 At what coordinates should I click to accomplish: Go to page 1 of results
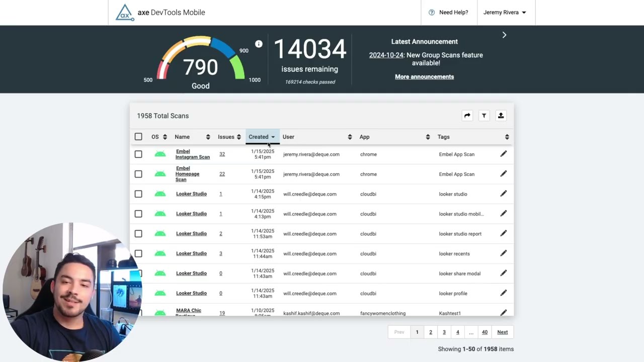(417, 332)
